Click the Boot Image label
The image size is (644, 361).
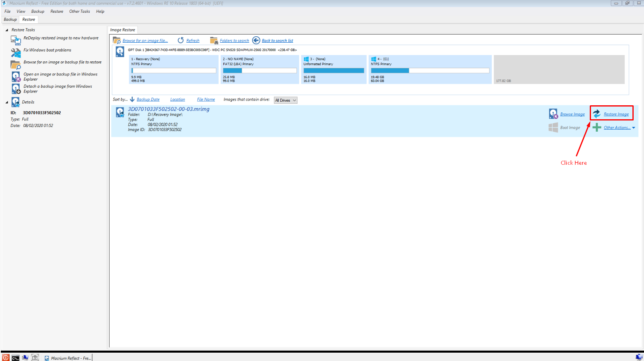570,128
